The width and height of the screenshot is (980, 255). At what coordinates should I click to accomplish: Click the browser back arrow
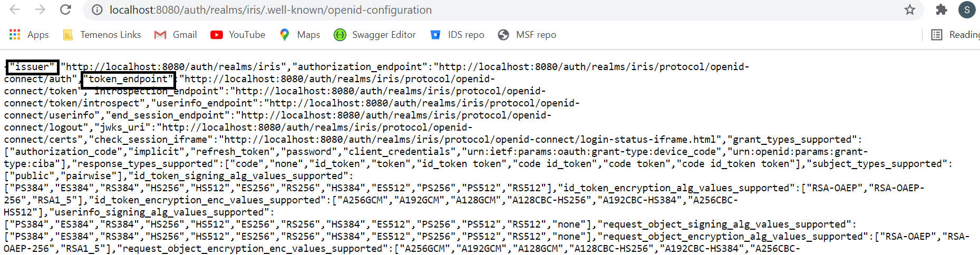click(15, 9)
